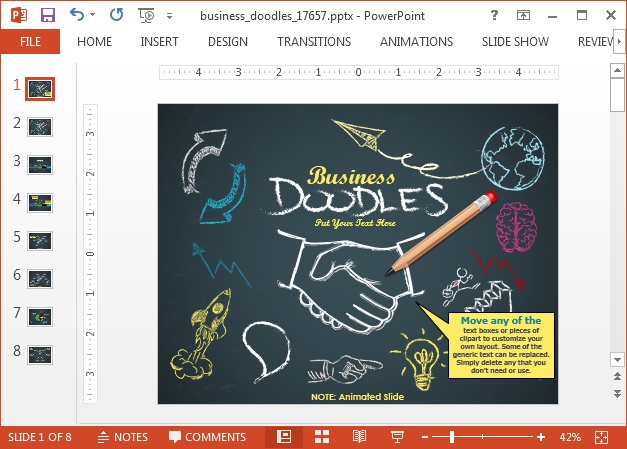Click the Repeat/Redo arrow icon
This screenshot has height=449, width=627.
116,16
